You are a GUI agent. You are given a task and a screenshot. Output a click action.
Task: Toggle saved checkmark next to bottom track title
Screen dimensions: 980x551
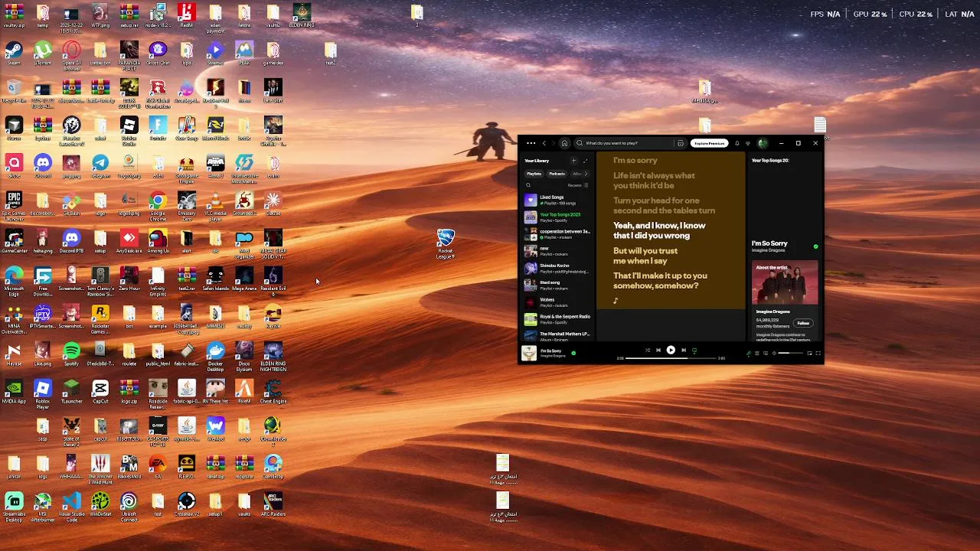(x=573, y=353)
